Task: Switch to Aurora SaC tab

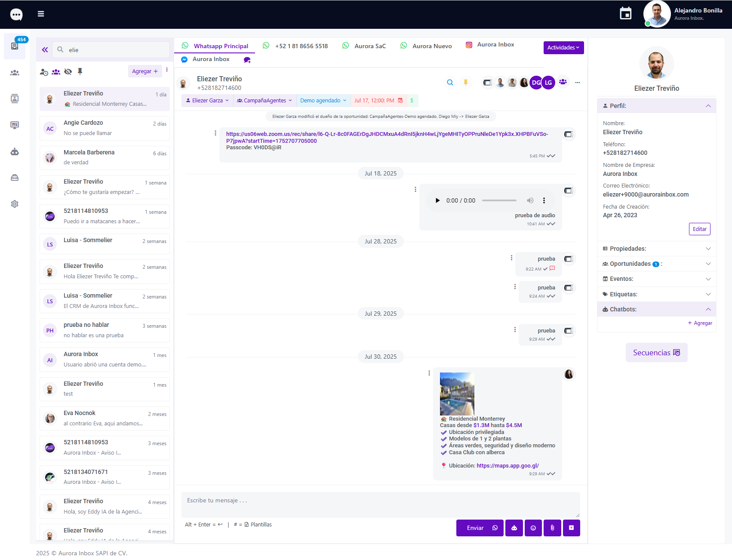Action: [x=364, y=46]
